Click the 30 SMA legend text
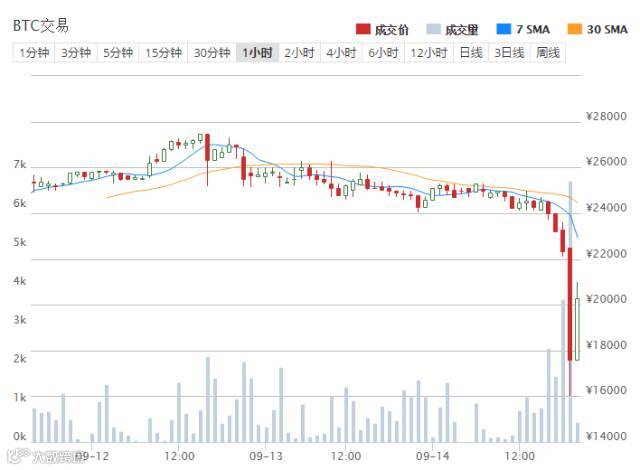The width and height of the screenshot is (640, 470). [x=607, y=29]
